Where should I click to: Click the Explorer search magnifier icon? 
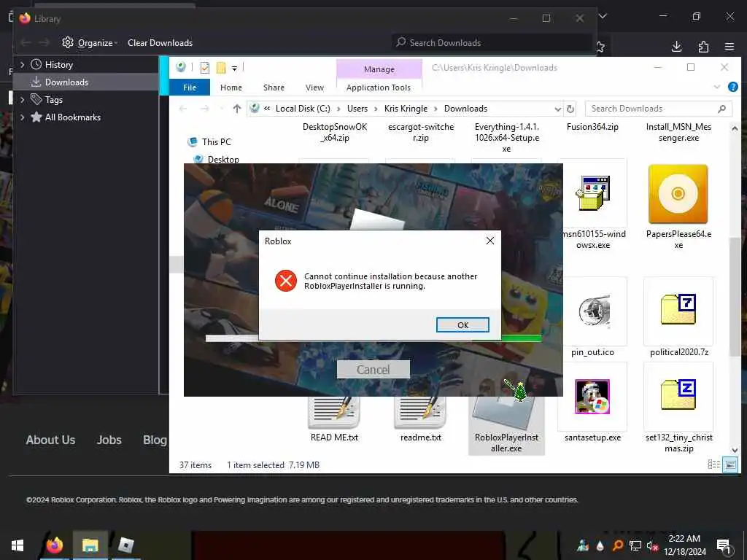[721, 109]
